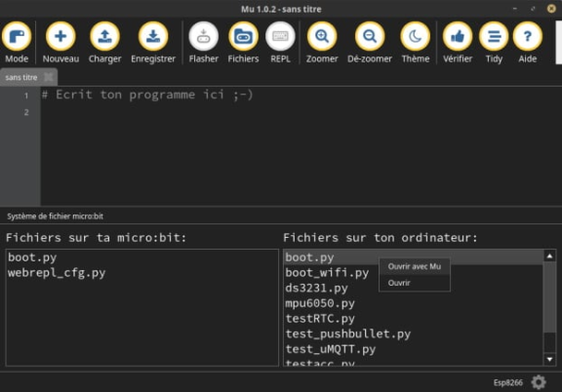Close the 'sans titre' tab

[x=49, y=77]
